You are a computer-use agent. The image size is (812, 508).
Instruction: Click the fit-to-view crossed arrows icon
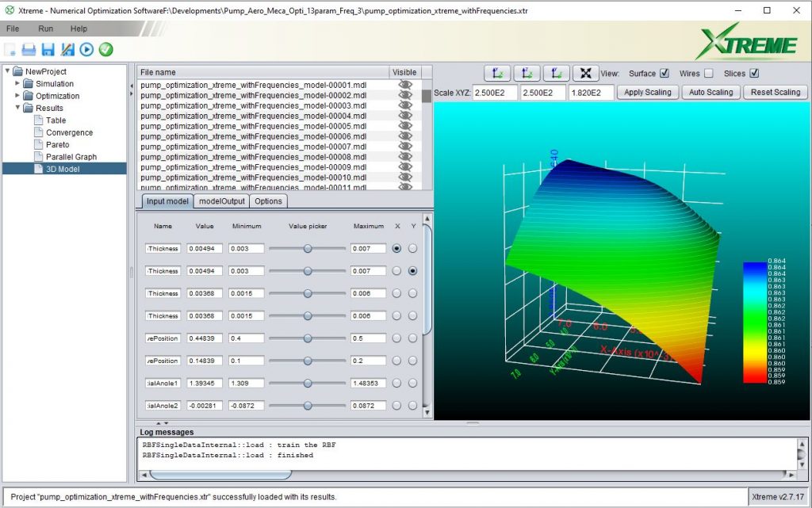point(586,74)
